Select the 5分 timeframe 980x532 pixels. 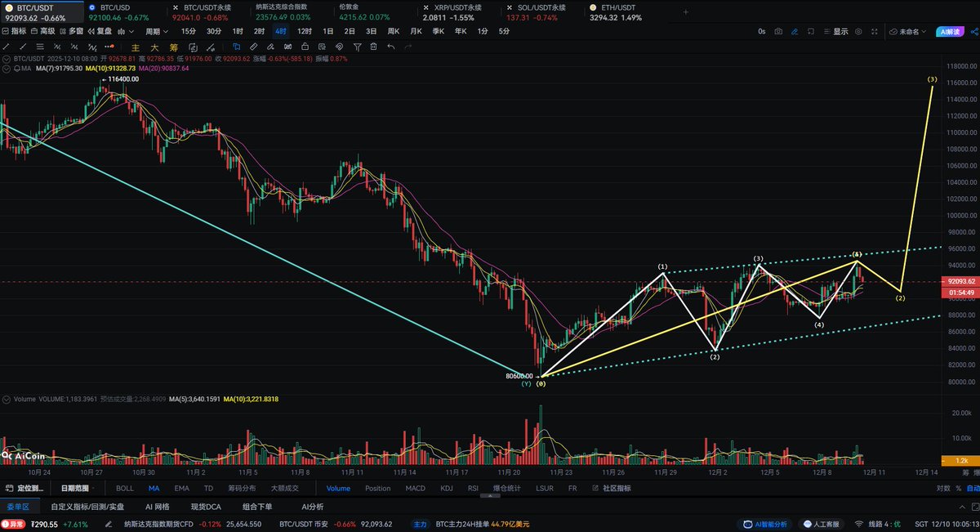504,31
